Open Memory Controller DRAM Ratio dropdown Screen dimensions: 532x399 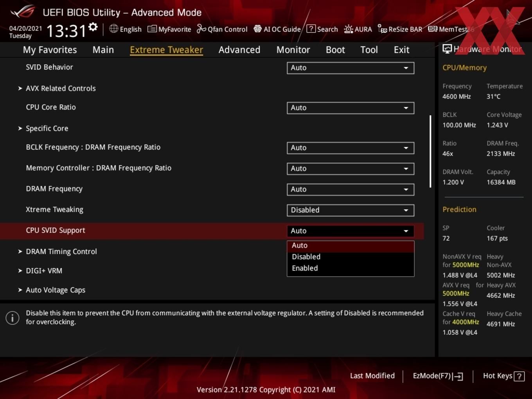[350, 169]
